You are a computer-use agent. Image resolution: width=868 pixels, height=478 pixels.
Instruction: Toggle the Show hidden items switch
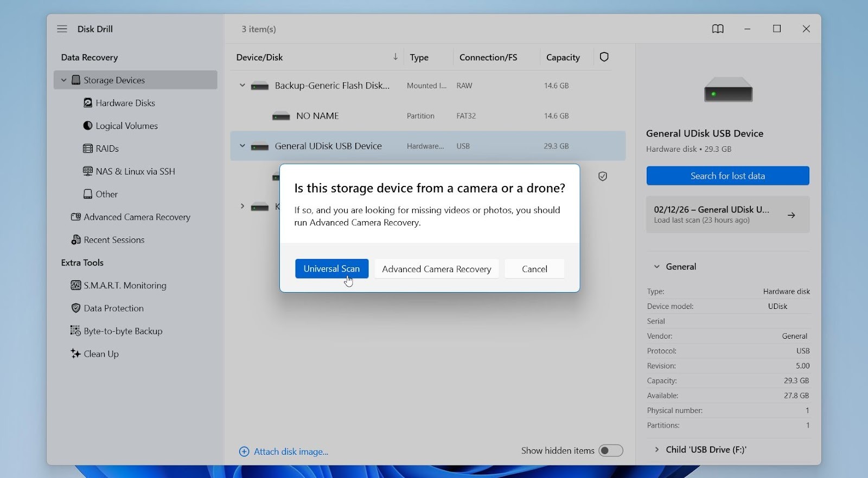click(611, 450)
